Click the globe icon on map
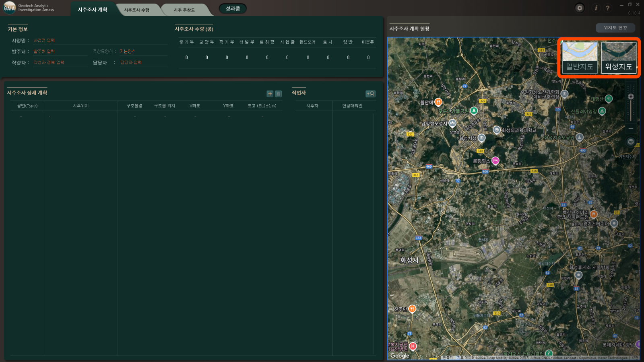The width and height of the screenshot is (644, 362). coord(631,142)
